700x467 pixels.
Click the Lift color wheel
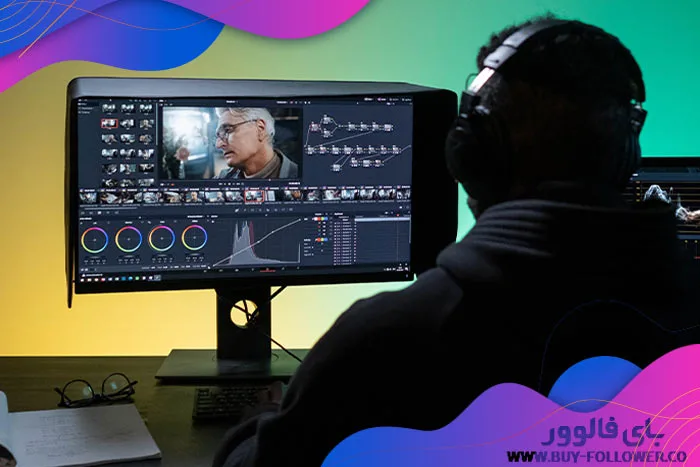pyautogui.click(x=95, y=240)
